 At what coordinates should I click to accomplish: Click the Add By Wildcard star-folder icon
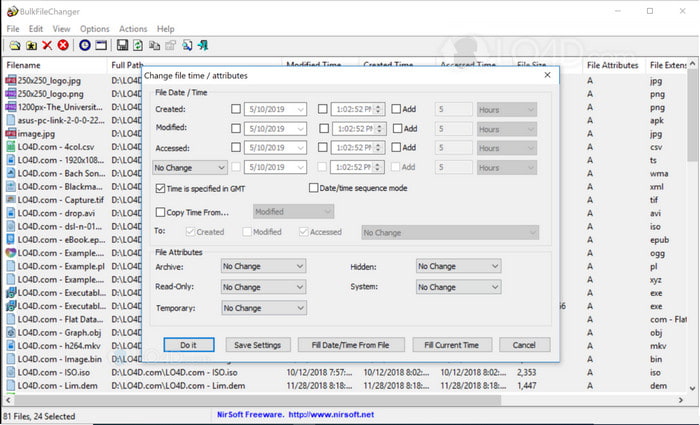coord(31,46)
